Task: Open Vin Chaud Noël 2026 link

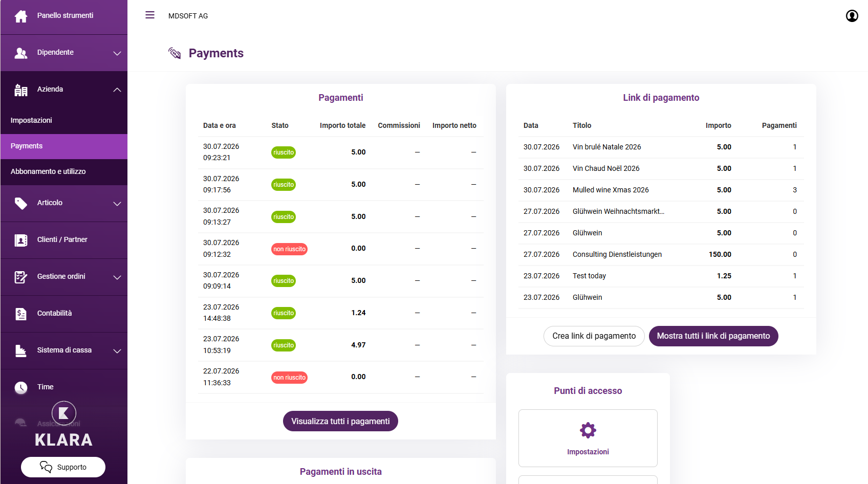Action: pyautogui.click(x=606, y=168)
